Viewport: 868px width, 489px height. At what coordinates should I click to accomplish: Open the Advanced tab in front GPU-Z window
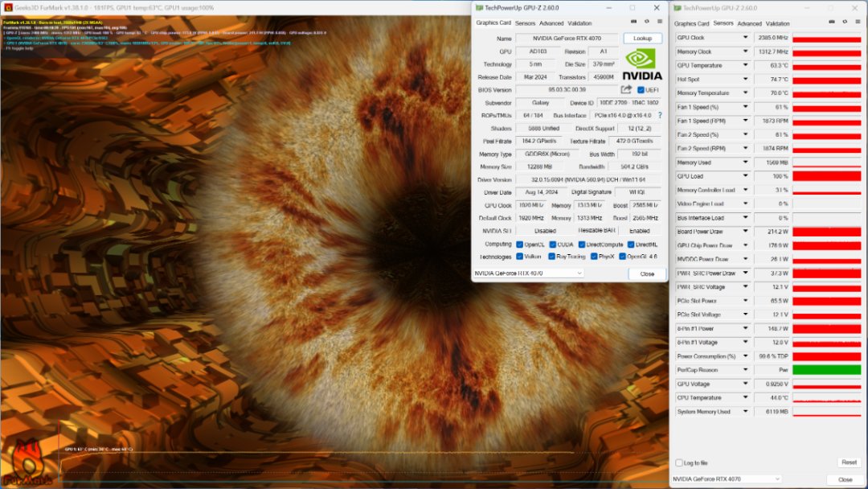pos(551,23)
